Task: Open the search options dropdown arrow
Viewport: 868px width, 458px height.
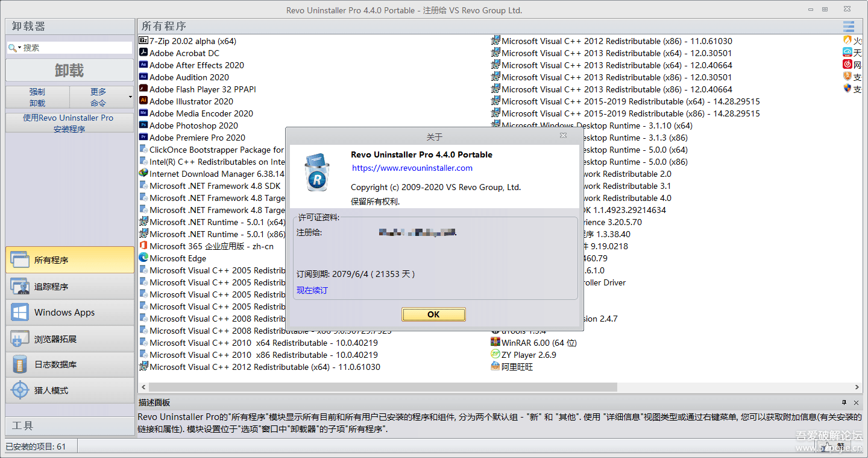Action: point(19,48)
